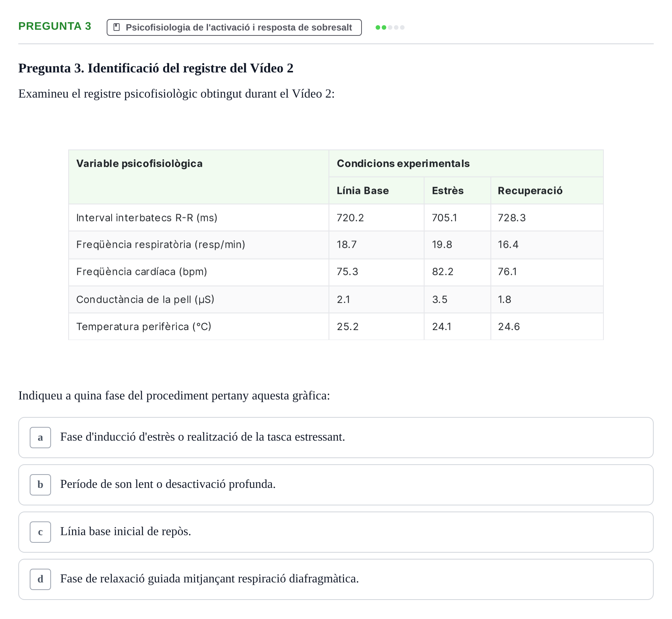This screenshot has height=619, width=672.
Task: Select answer d: relaxació guiada diafragmàtica
Action: tap(336, 579)
